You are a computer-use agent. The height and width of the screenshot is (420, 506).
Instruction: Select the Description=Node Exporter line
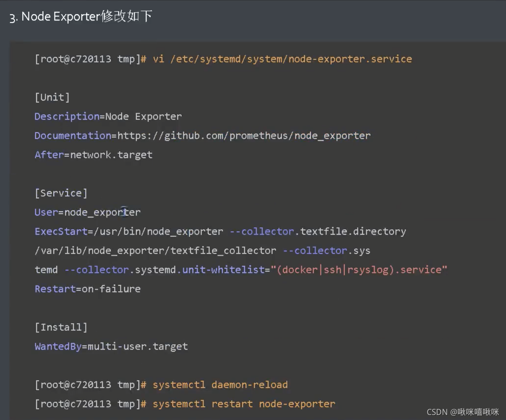(x=108, y=117)
